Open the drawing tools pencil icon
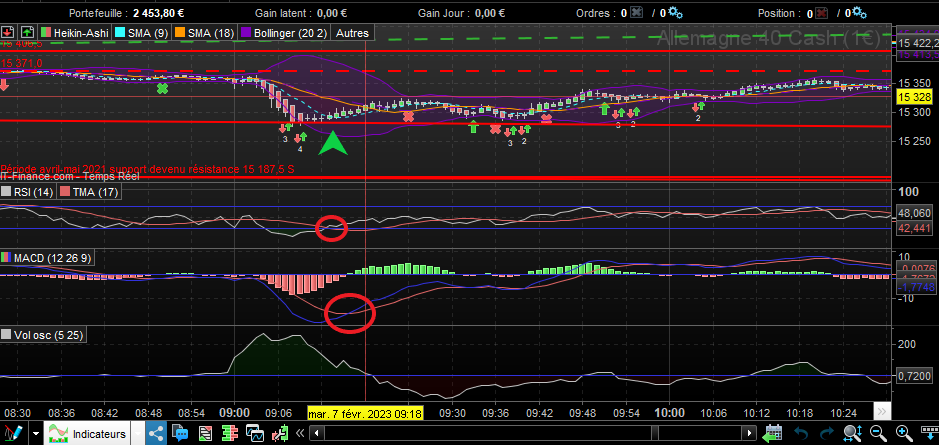The height and width of the screenshot is (445, 939). [x=13, y=433]
